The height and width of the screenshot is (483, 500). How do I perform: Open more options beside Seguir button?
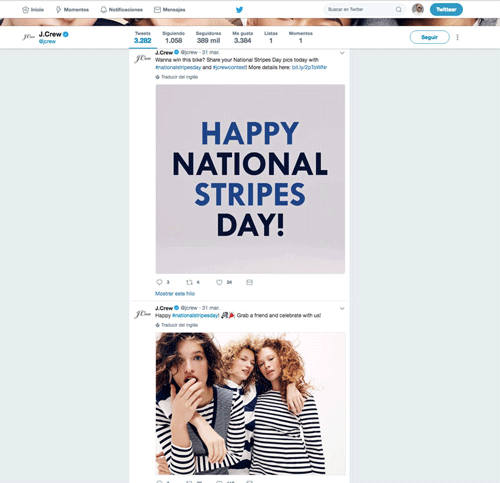pos(457,37)
